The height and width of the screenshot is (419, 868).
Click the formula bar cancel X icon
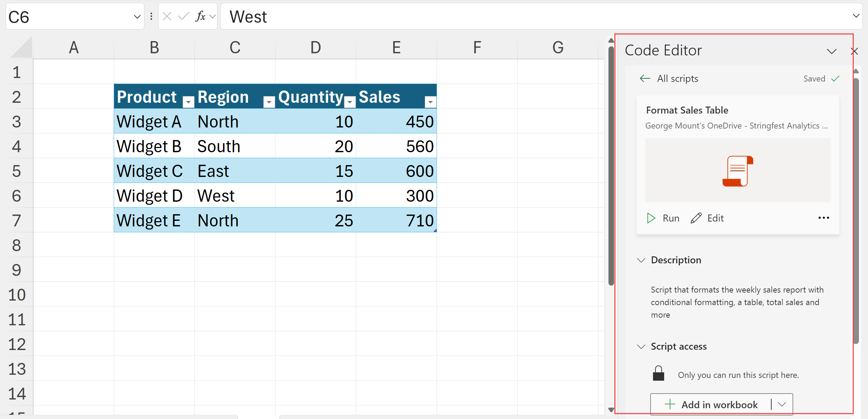click(167, 16)
